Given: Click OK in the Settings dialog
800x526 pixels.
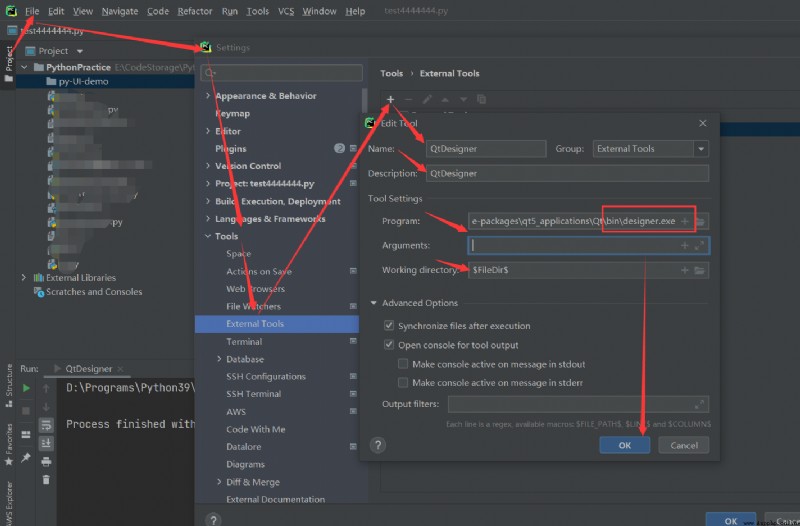Looking at the screenshot, I should click(x=731, y=520).
